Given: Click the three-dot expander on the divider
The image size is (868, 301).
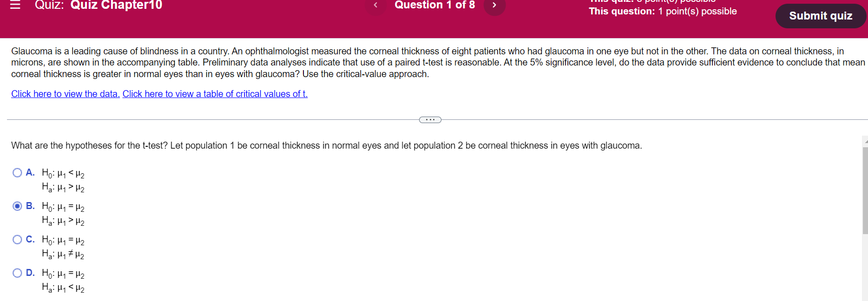Looking at the screenshot, I should point(430,119).
